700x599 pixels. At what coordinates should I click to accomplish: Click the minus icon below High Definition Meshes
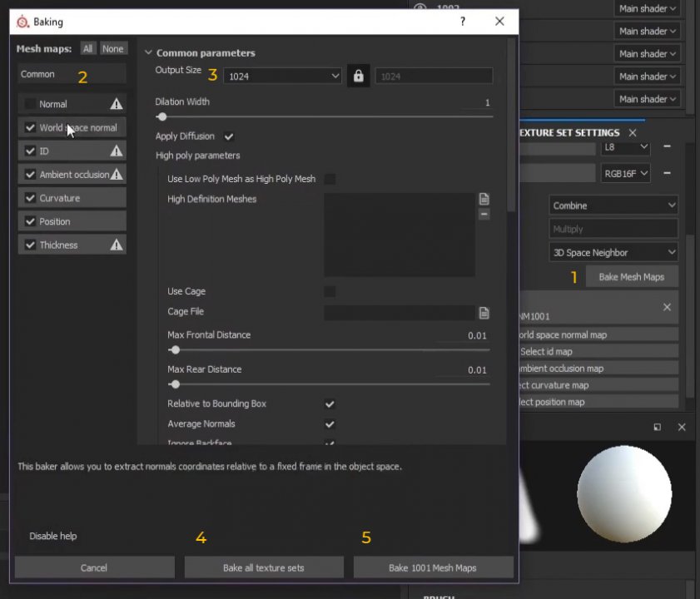(484, 214)
